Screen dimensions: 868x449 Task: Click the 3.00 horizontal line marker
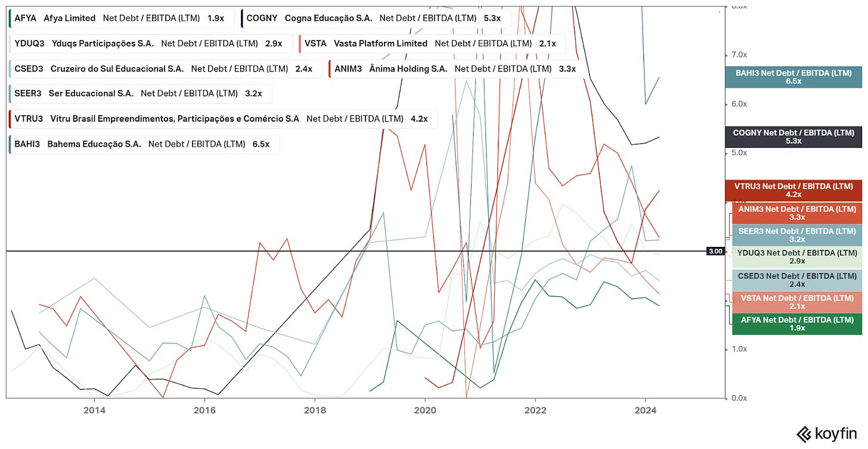click(x=715, y=251)
